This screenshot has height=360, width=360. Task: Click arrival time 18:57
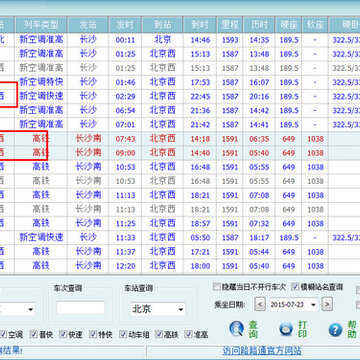point(200,223)
